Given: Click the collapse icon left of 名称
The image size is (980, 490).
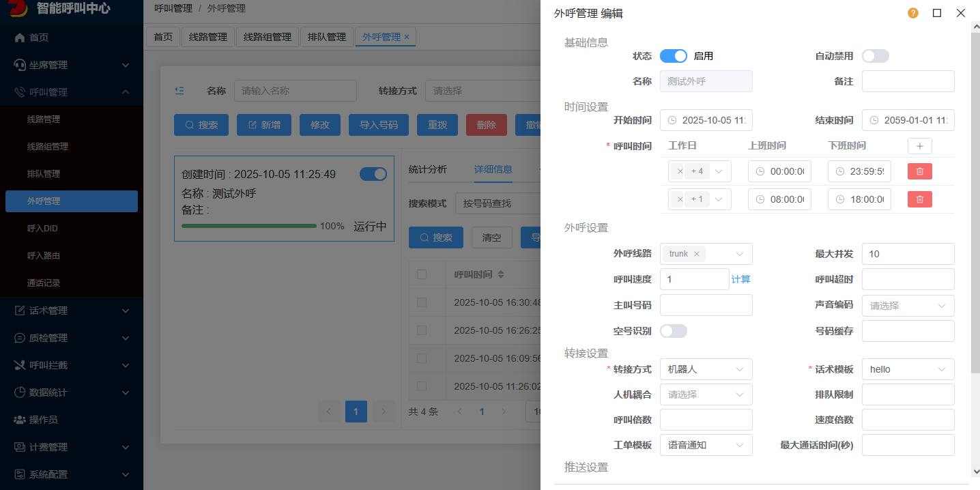Looking at the screenshot, I should coord(179,90).
